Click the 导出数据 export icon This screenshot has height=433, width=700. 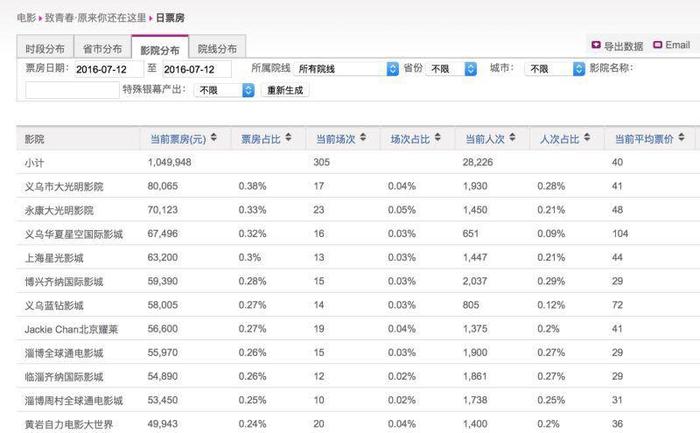point(596,45)
